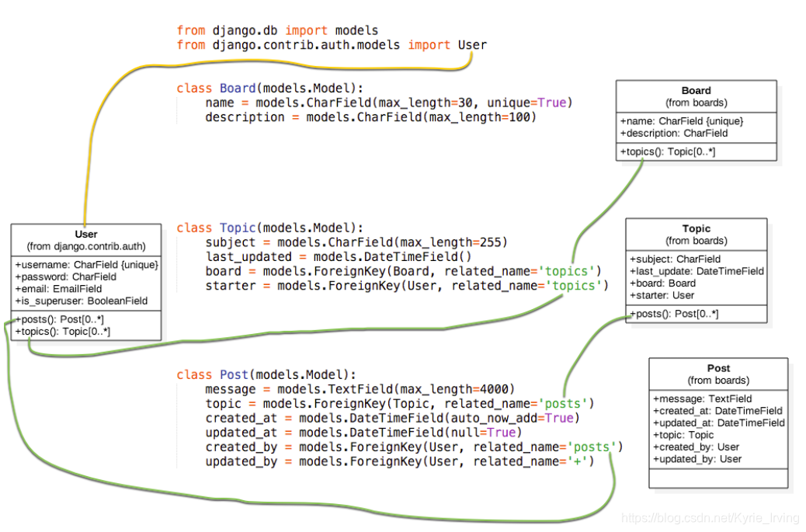Click '+board: Board' in Topic box
The width and height of the screenshot is (806, 532).
662,283
